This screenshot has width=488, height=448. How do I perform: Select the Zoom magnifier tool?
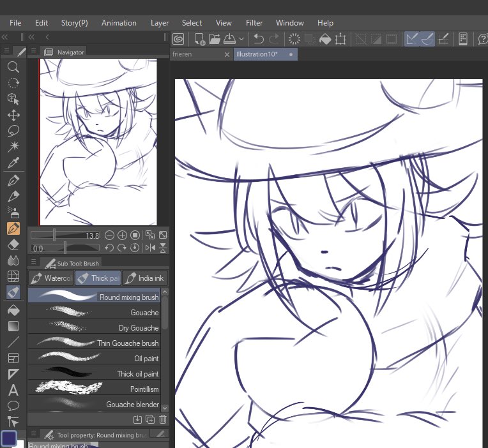(x=13, y=67)
